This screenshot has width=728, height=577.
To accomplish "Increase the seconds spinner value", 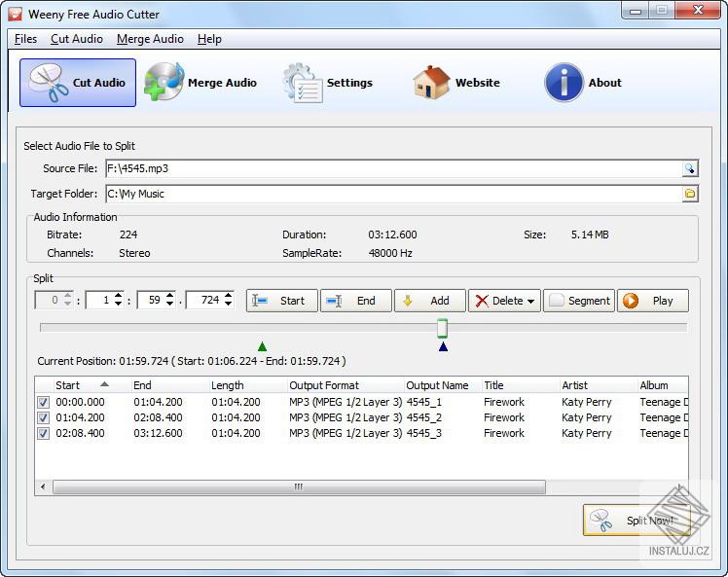I will click(170, 296).
